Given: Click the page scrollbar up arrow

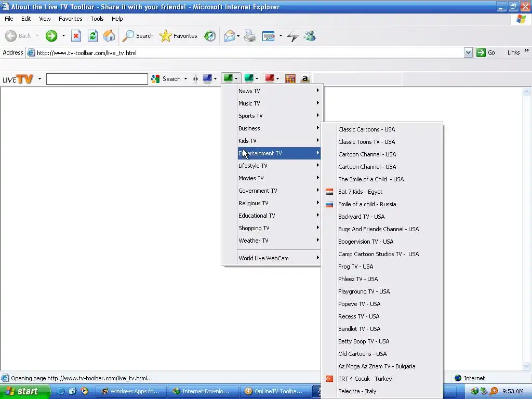Looking at the screenshot, I should click(526, 91).
